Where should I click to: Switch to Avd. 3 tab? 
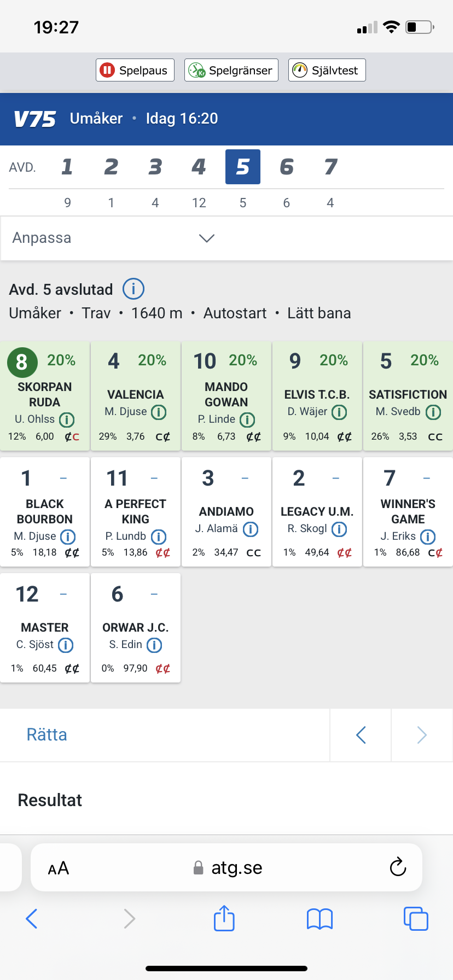[x=155, y=167]
